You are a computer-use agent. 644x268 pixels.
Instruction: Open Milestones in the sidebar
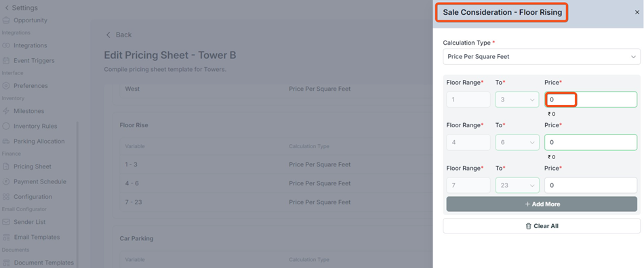tap(28, 111)
